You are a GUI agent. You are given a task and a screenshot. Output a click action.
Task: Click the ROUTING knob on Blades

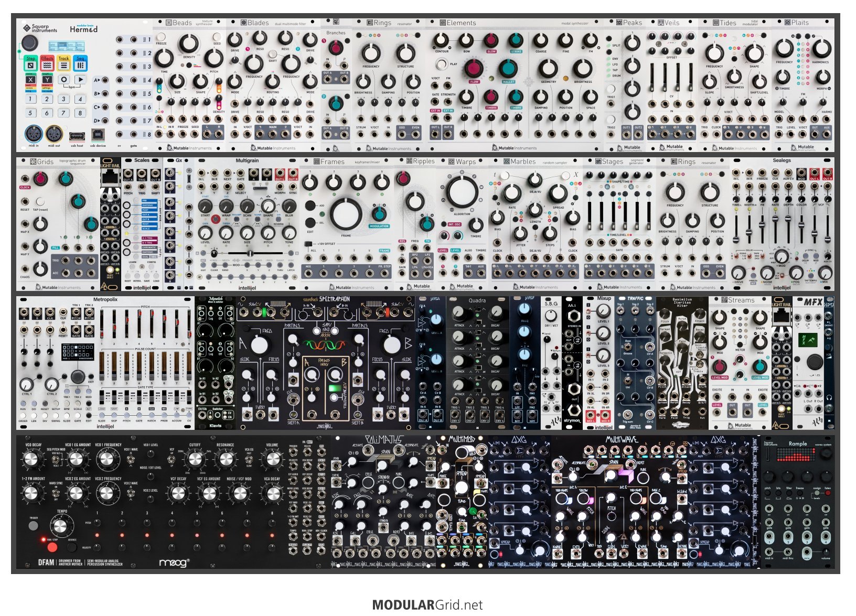(273, 81)
